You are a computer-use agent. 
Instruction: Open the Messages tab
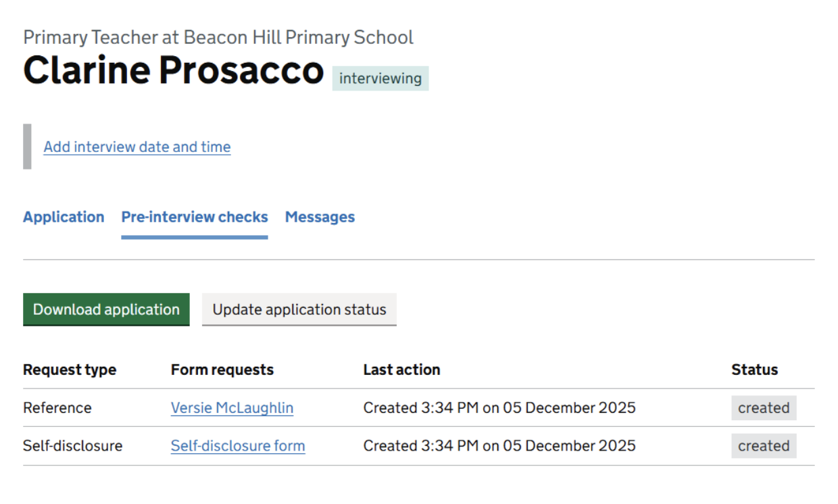(x=320, y=218)
